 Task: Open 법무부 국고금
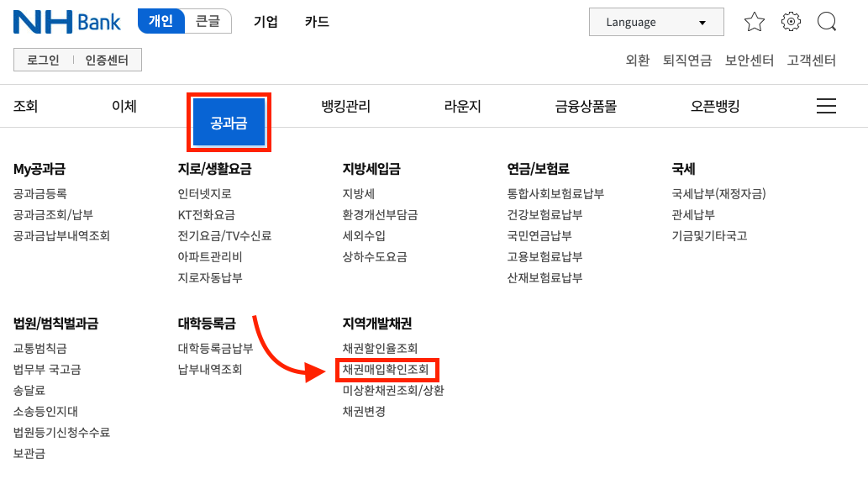pos(47,370)
